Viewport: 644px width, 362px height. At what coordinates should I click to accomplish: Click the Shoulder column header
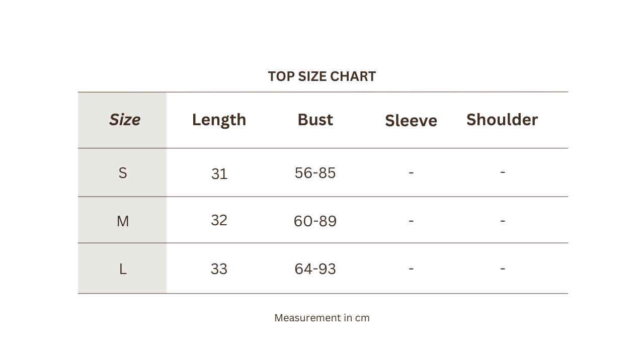pyautogui.click(x=502, y=120)
